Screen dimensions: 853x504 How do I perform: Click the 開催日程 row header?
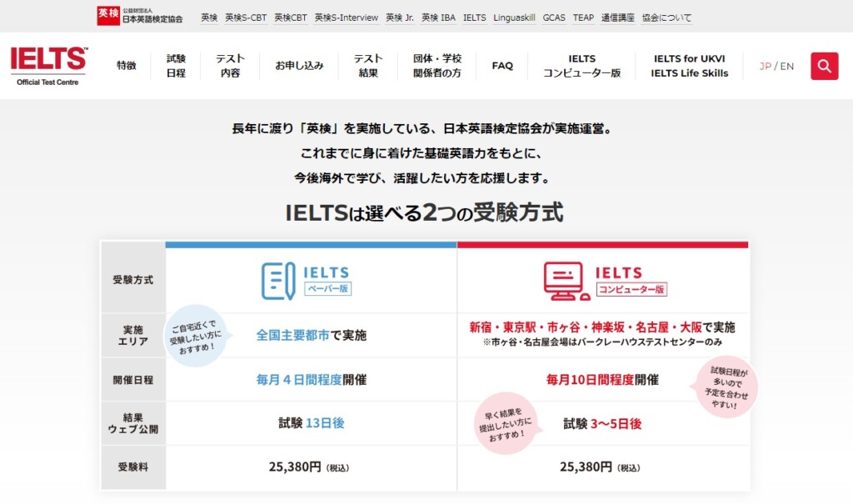click(133, 380)
